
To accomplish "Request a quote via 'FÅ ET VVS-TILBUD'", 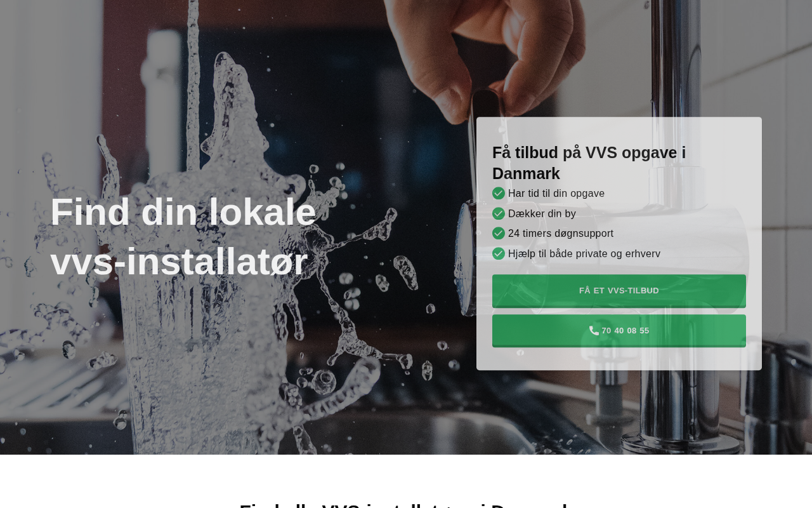I will coord(619,291).
